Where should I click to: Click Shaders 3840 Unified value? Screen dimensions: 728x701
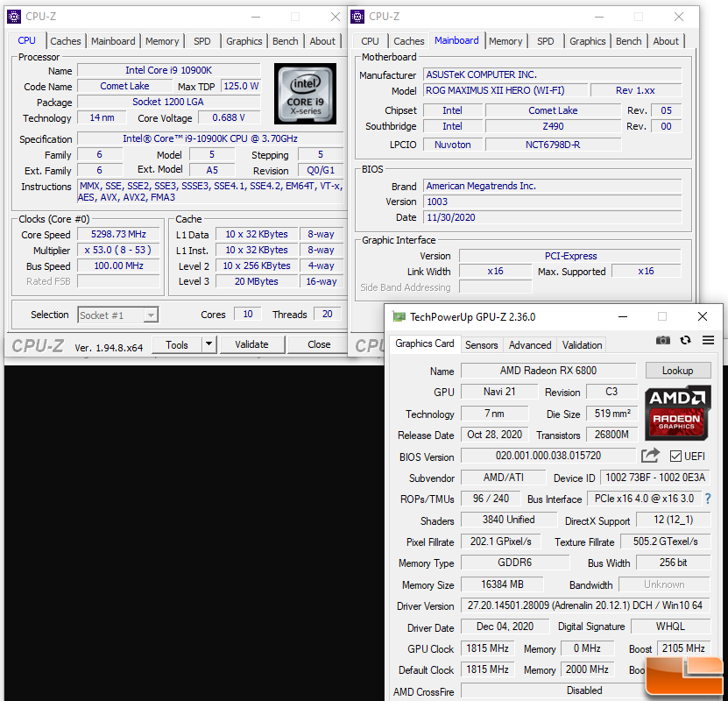click(x=509, y=520)
